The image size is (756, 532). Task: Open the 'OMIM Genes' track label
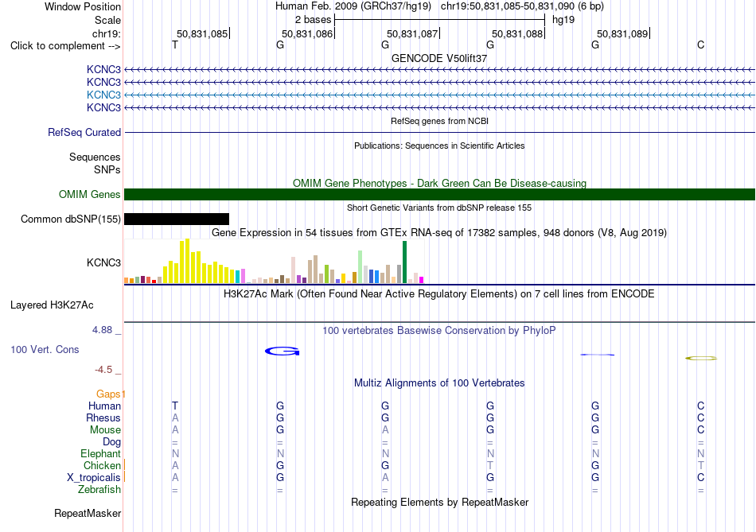[x=90, y=194]
